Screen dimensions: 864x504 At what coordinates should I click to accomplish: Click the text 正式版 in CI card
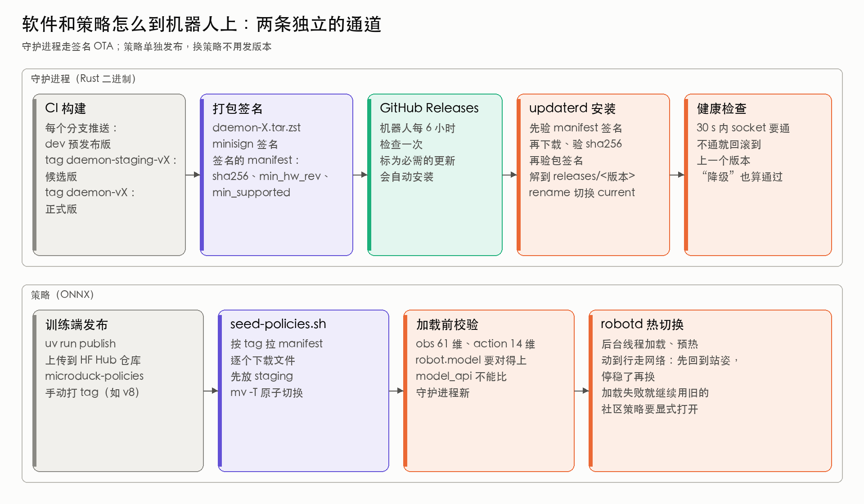click(61, 209)
